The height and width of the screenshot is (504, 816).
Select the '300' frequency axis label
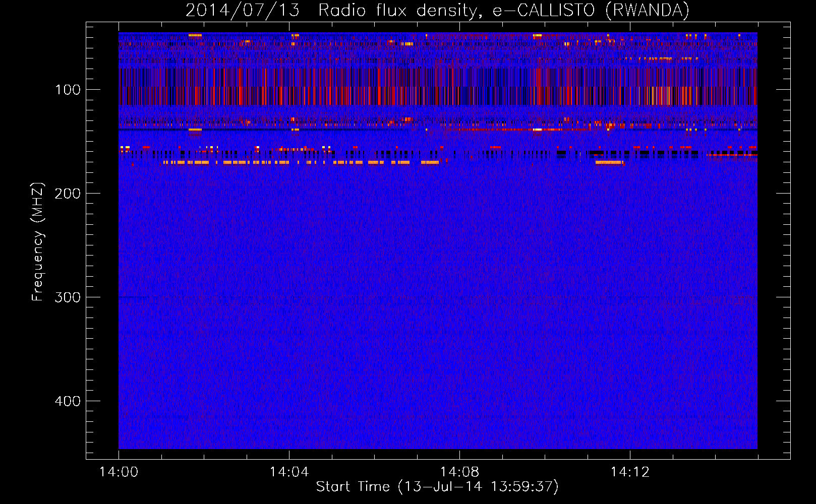pyautogui.click(x=68, y=297)
